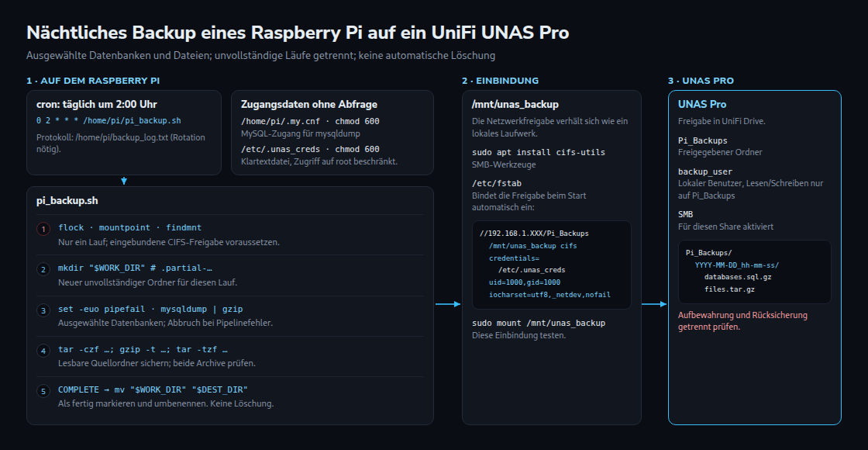Click the section heading "3 · UNAS PRO"
The image size is (868, 450).
click(x=701, y=81)
